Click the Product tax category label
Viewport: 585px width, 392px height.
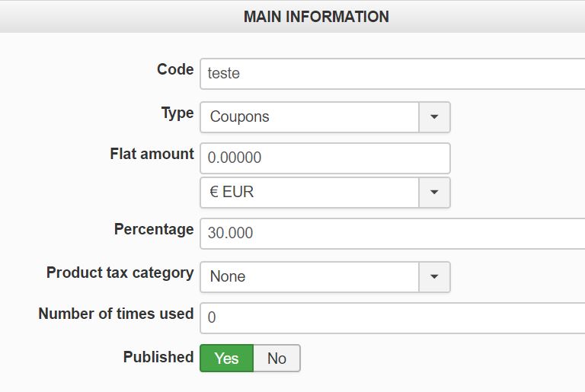120,272
